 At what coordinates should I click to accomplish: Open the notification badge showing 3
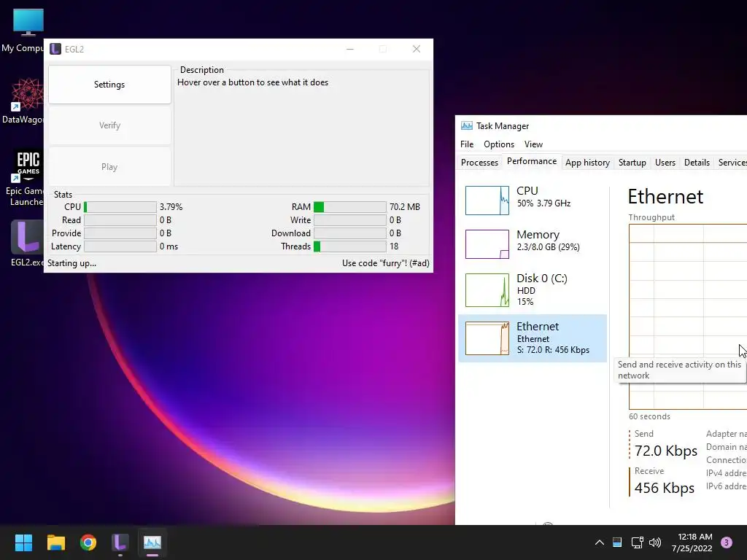click(x=727, y=542)
